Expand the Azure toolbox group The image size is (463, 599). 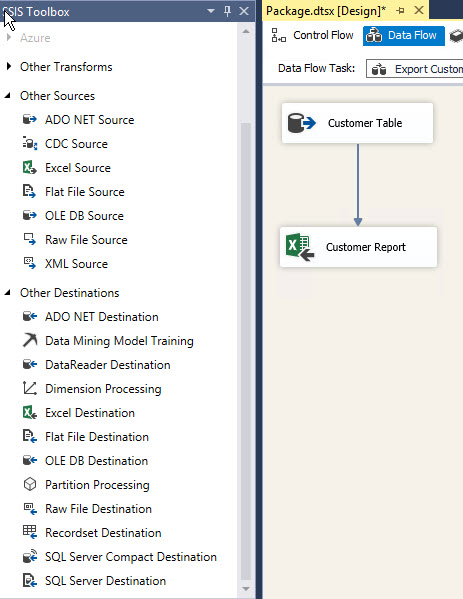click(x=9, y=37)
